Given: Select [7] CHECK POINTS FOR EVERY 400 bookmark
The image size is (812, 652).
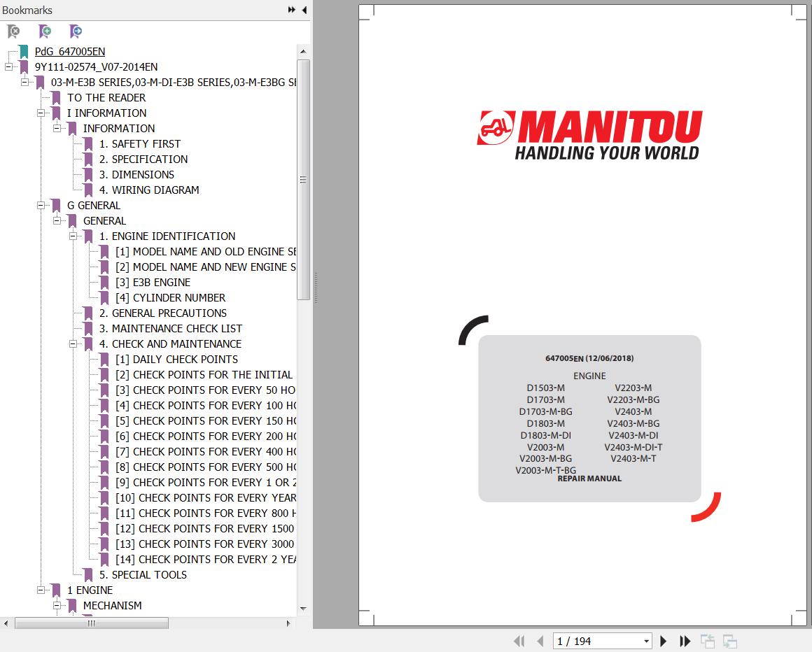Looking at the screenshot, I should [206, 452].
